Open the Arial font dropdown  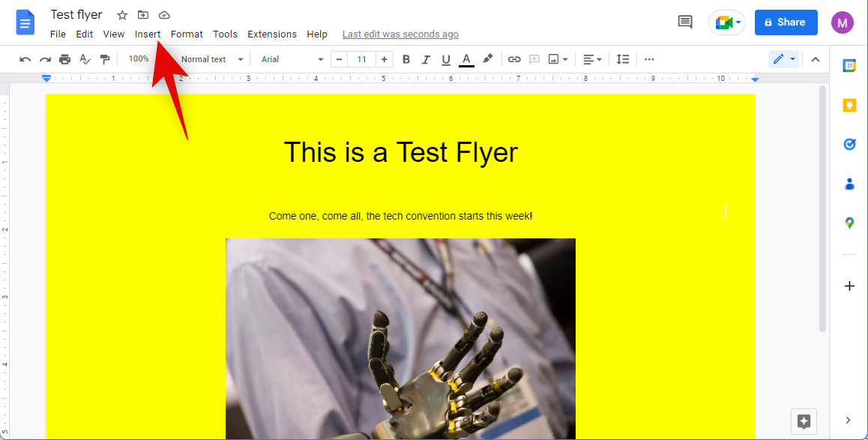[x=292, y=59]
